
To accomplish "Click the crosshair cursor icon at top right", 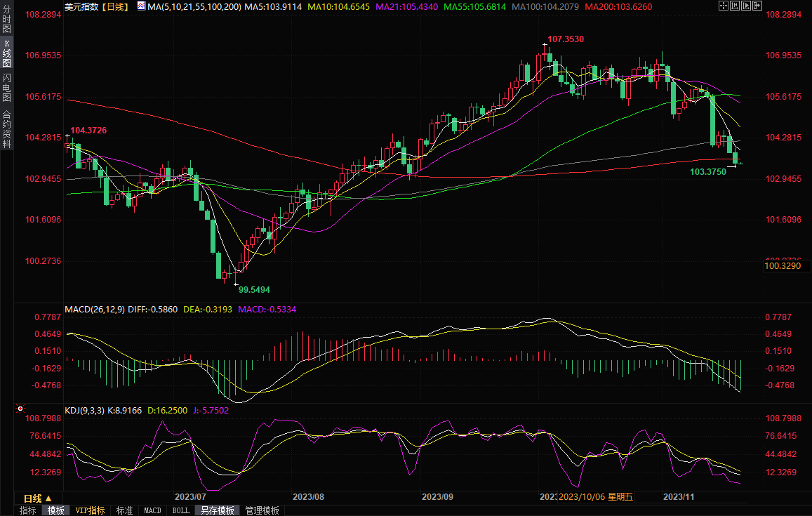I will 724,6.
